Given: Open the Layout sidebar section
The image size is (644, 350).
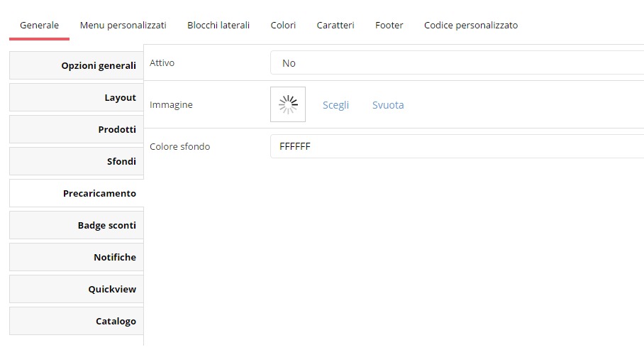Looking at the screenshot, I should click(x=77, y=97).
